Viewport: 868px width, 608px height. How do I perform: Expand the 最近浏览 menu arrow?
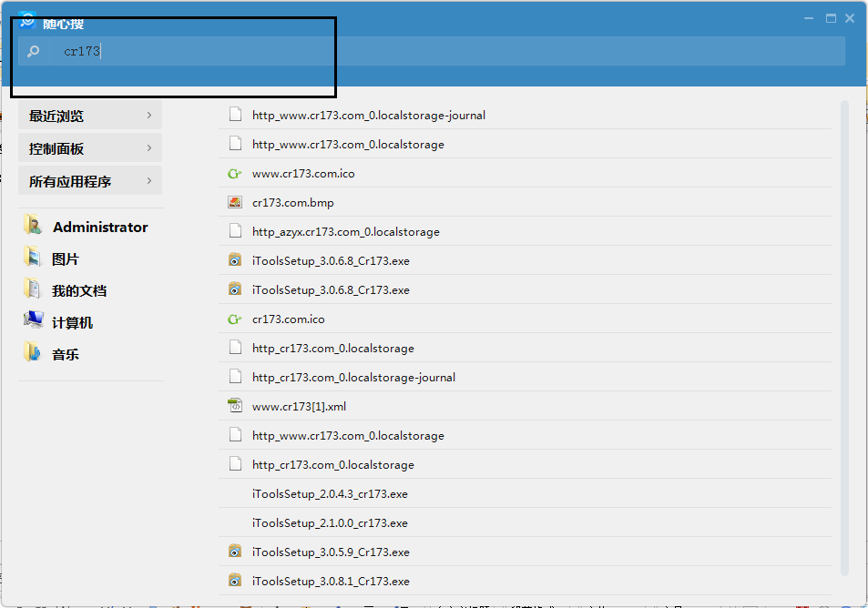tap(148, 115)
